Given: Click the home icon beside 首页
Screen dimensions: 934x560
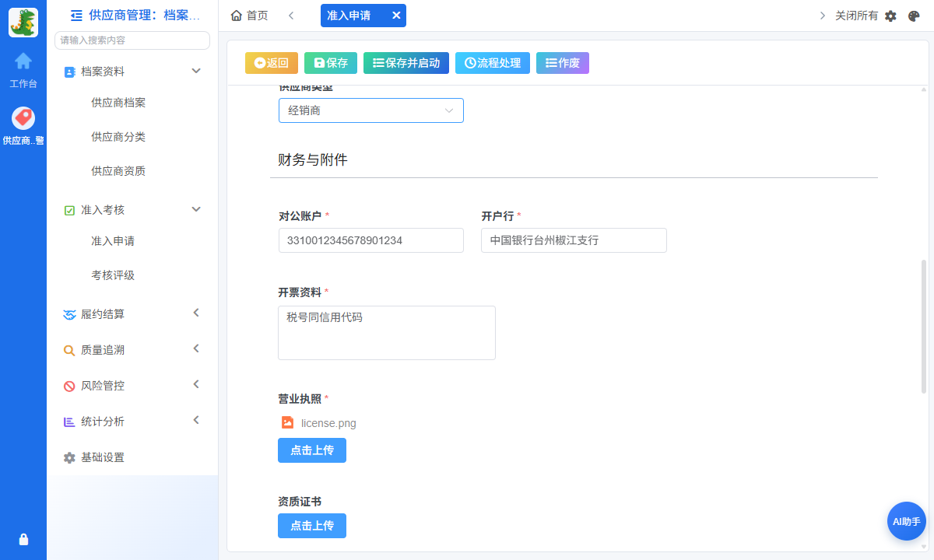Looking at the screenshot, I should pyautogui.click(x=237, y=16).
